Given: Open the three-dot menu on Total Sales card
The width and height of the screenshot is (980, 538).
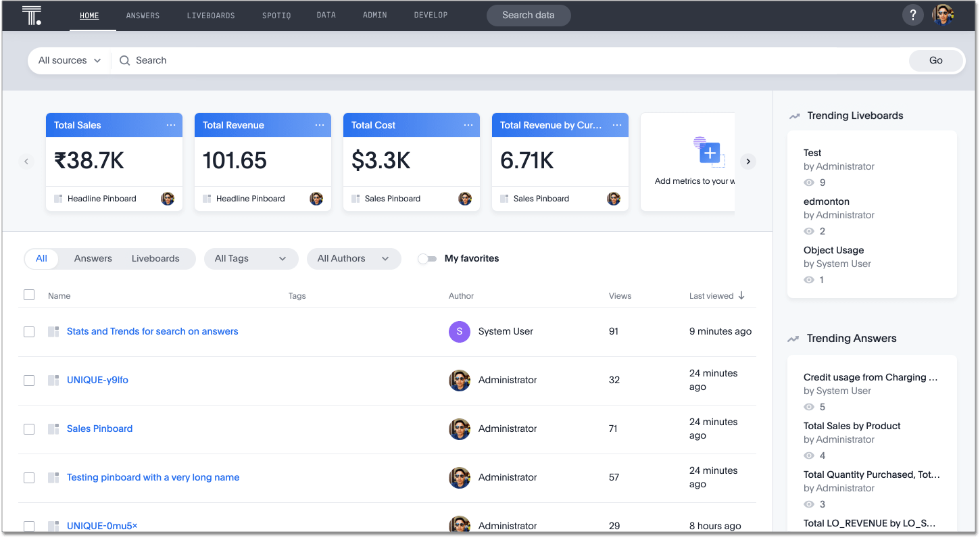Looking at the screenshot, I should click(171, 125).
